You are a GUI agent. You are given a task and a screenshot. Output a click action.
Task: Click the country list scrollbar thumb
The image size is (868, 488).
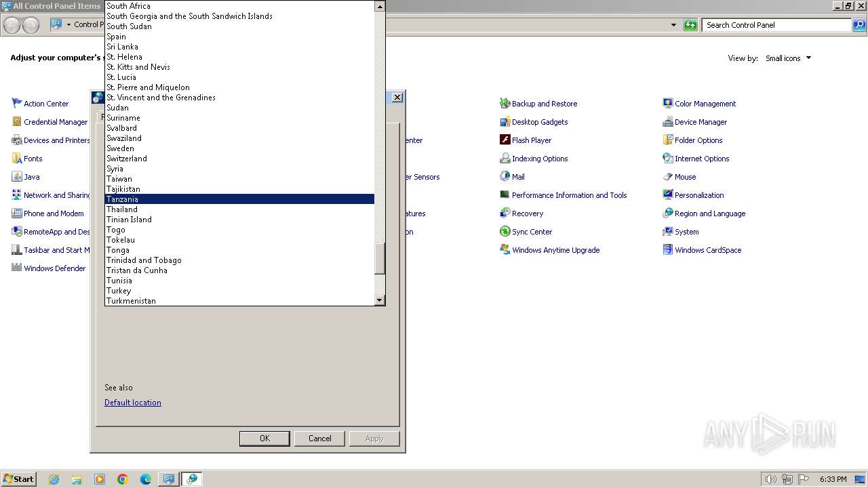click(x=380, y=258)
